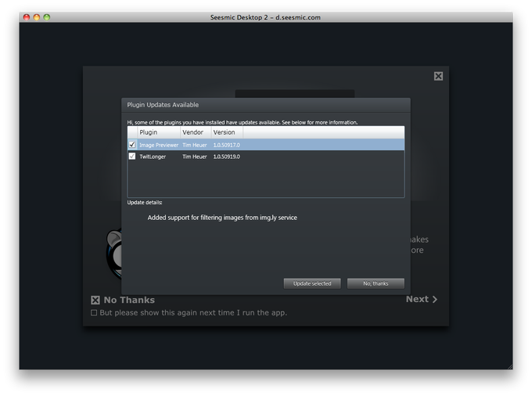The height and width of the screenshot is (396, 532).
Task: Click the 'No Thanks' label in welcome panel
Action: coord(129,300)
